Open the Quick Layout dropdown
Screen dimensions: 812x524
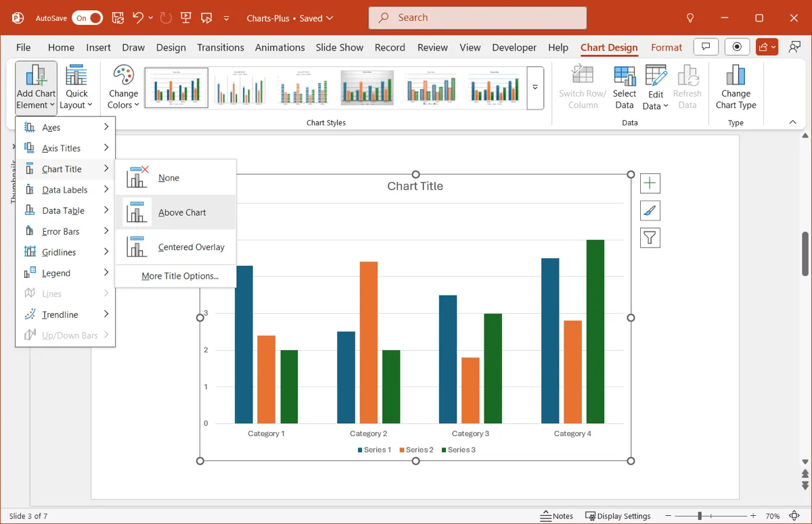(76, 87)
